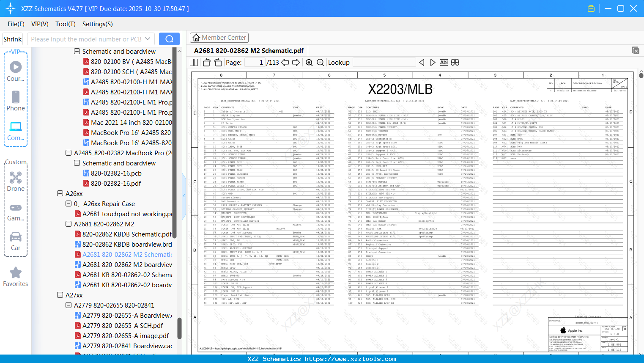Open the model number dropdown arrow

[148, 39]
